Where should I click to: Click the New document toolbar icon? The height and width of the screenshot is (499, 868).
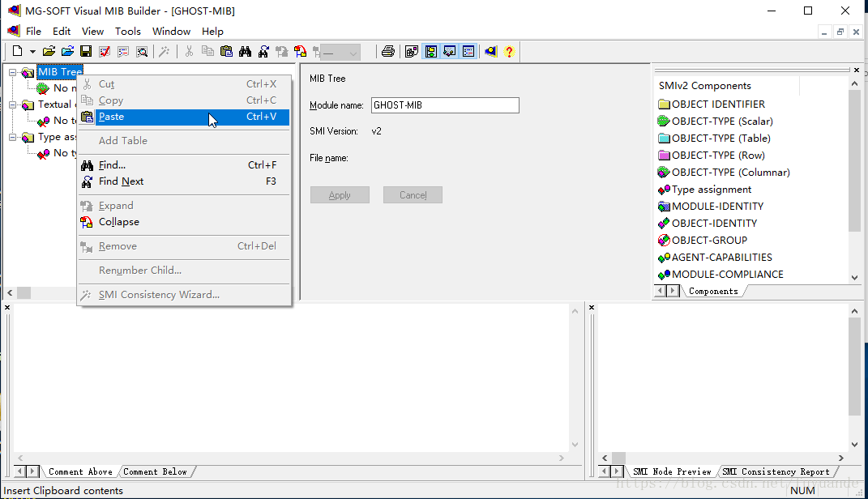[x=18, y=52]
